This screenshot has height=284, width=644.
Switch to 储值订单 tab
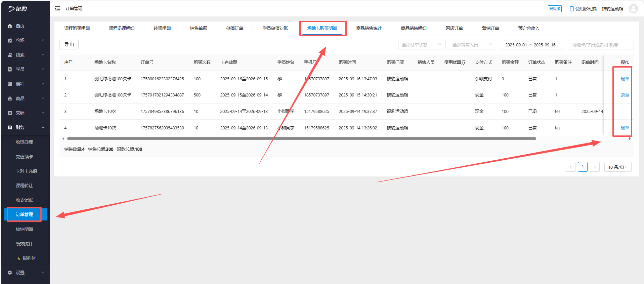pos(235,28)
